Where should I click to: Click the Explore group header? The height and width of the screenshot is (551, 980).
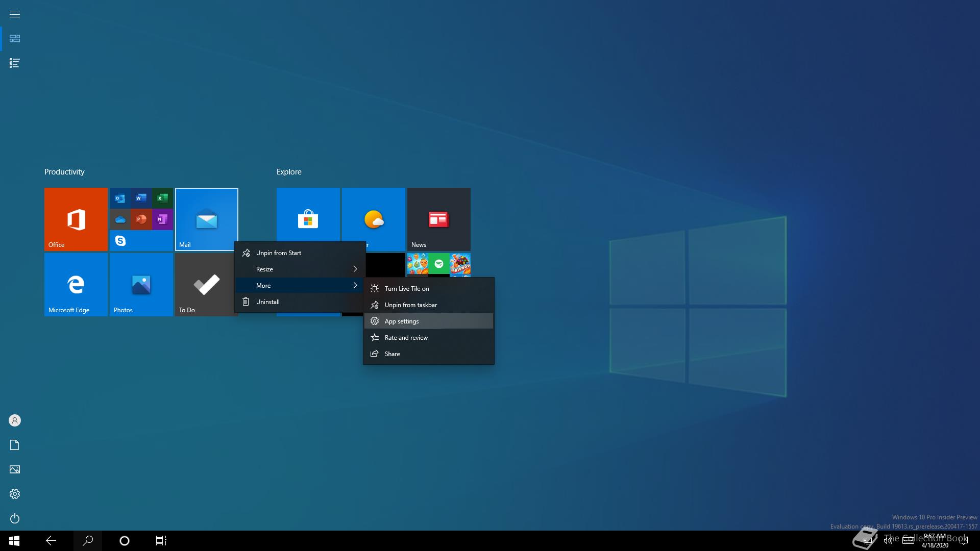click(289, 172)
